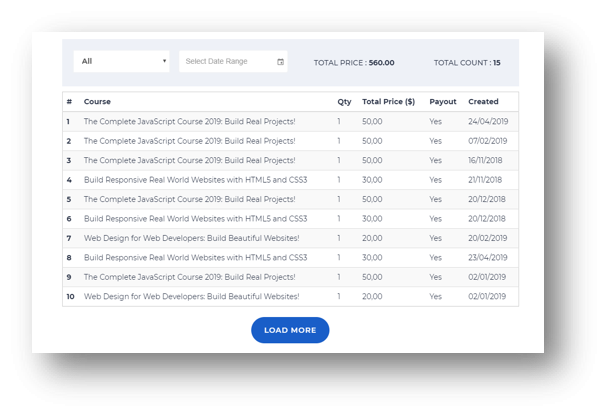609x418 pixels.
Task: Click the Qty column header
Action: [x=344, y=102]
